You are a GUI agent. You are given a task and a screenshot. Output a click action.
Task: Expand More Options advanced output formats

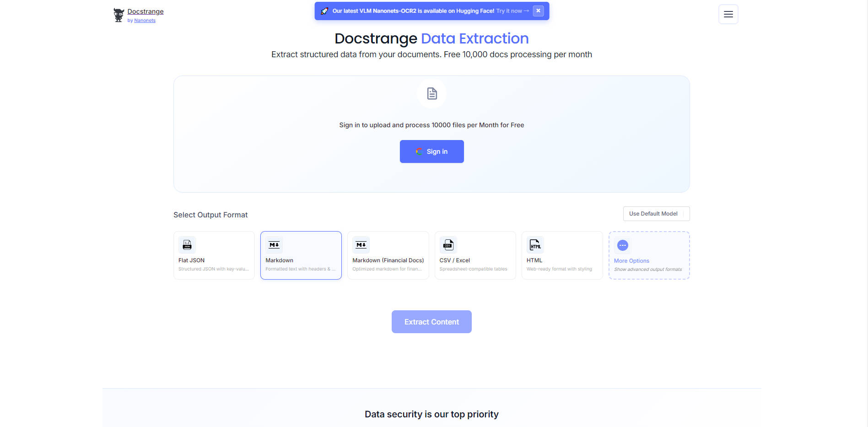(x=649, y=255)
